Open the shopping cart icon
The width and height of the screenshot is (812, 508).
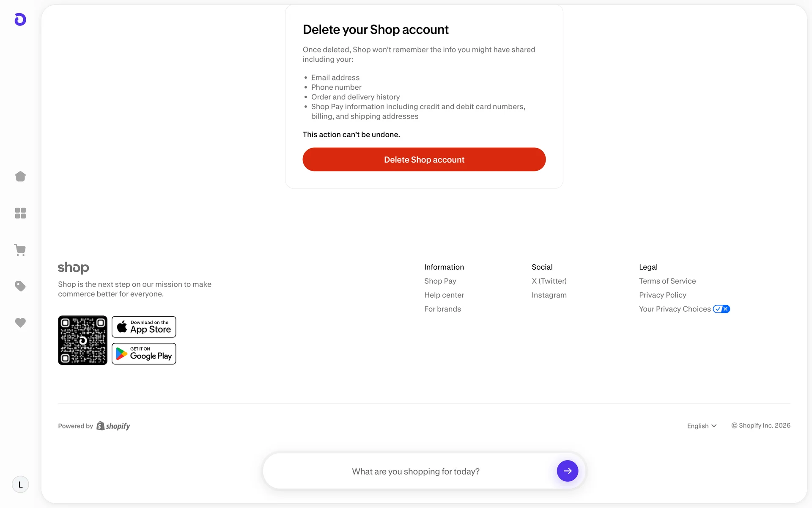pyautogui.click(x=20, y=250)
